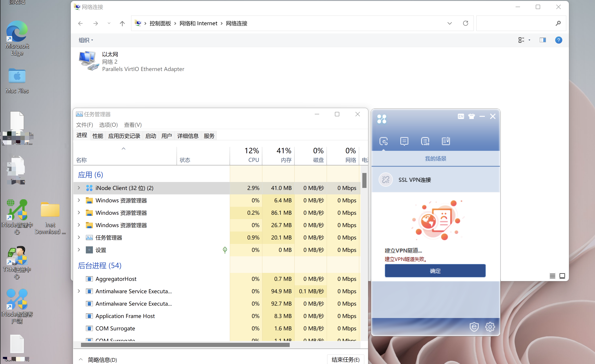Viewport: 595px width, 364px height.
Task: Switch to large icons view at bottom right
Action: 562,276
